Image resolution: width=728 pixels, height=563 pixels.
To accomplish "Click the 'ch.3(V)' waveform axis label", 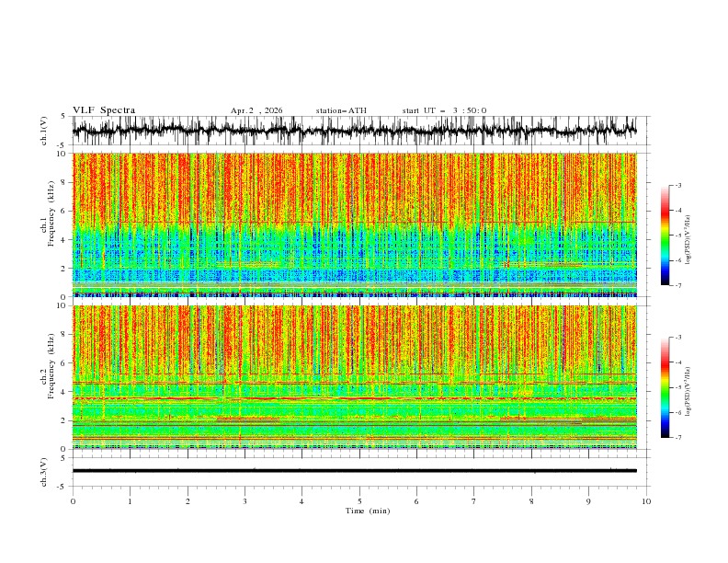I will pyautogui.click(x=44, y=472).
